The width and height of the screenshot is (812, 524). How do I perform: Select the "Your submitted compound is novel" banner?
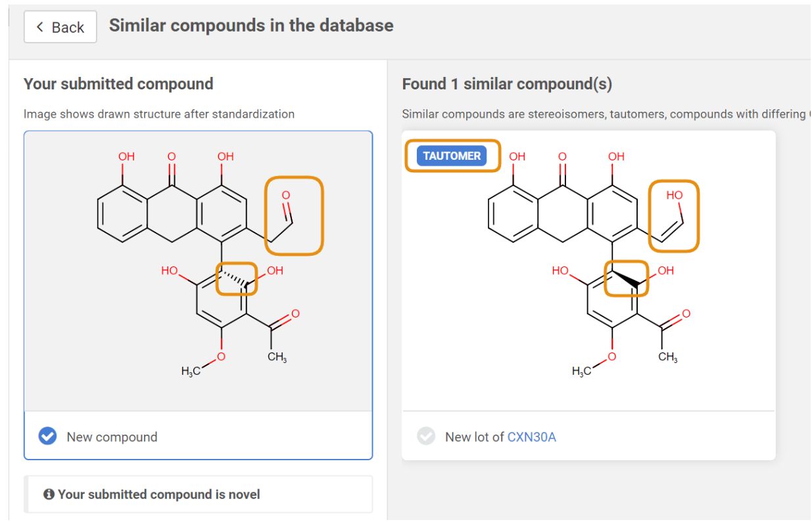click(x=198, y=494)
